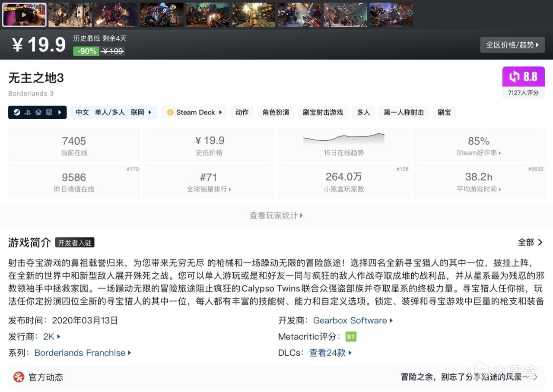553x392 pixels.
Task: View the 15日在线趋势 chart
Action: pyautogui.click(x=344, y=145)
